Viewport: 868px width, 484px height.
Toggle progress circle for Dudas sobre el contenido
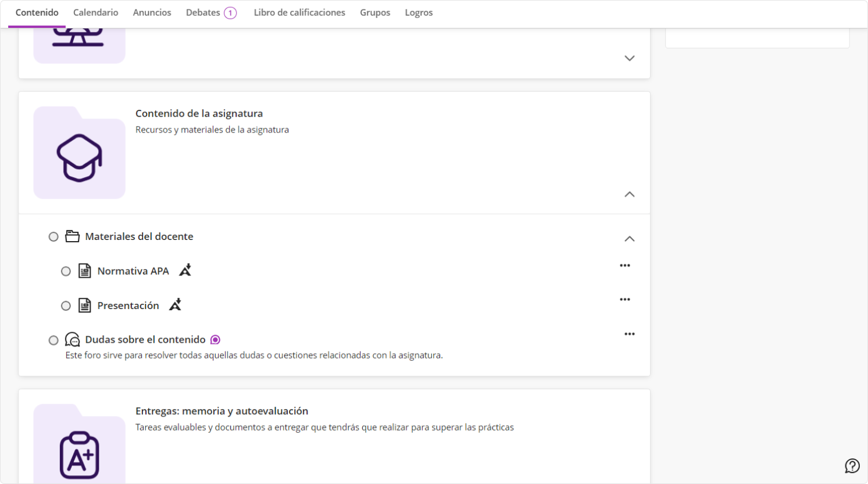[53, 340]
